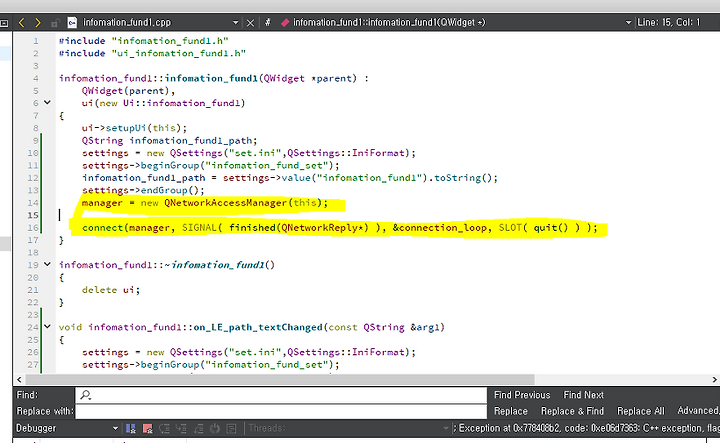Click line number 16 in the gutter
The width and height of the screenshot is (720, 443).
33,228
